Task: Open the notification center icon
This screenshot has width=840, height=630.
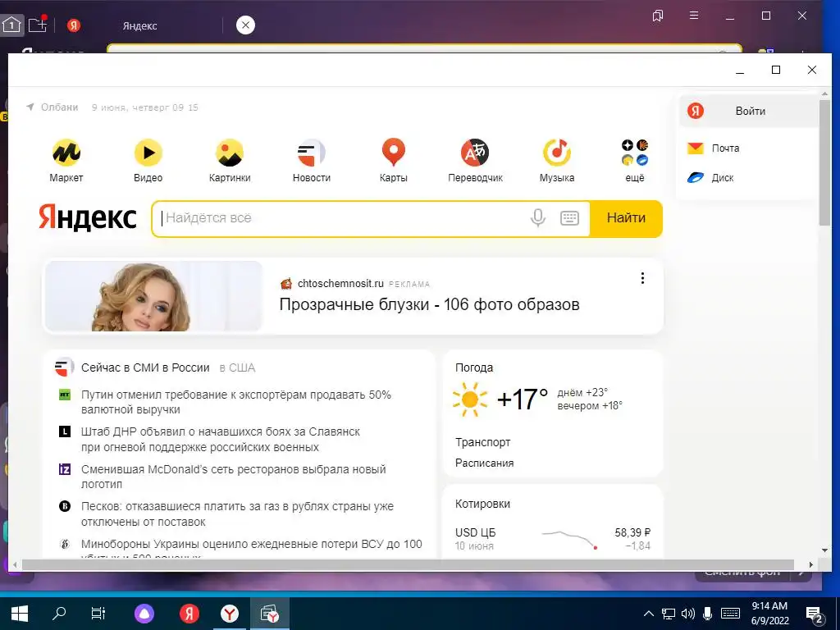Action: [x=815, y=614]
